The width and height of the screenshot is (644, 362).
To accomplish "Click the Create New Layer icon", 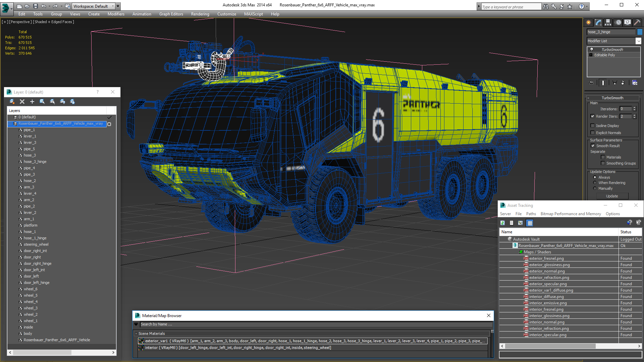I will click(12, 102).
